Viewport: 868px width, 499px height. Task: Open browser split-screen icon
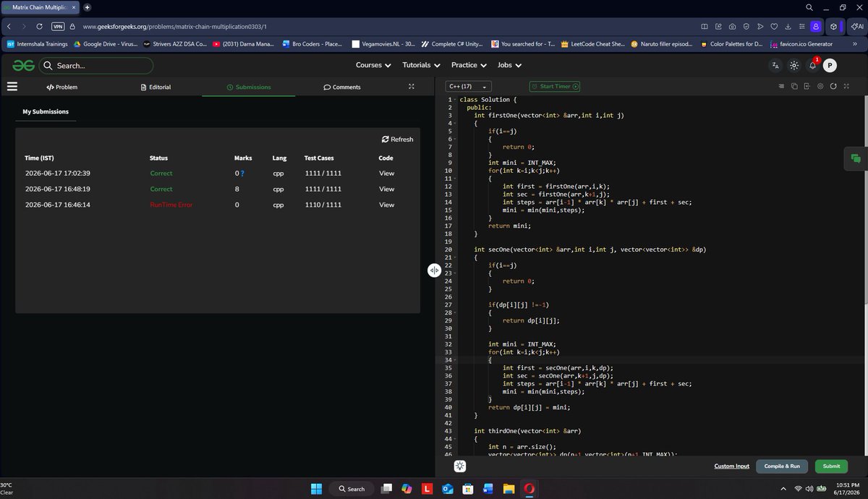[x=705, y=26]
